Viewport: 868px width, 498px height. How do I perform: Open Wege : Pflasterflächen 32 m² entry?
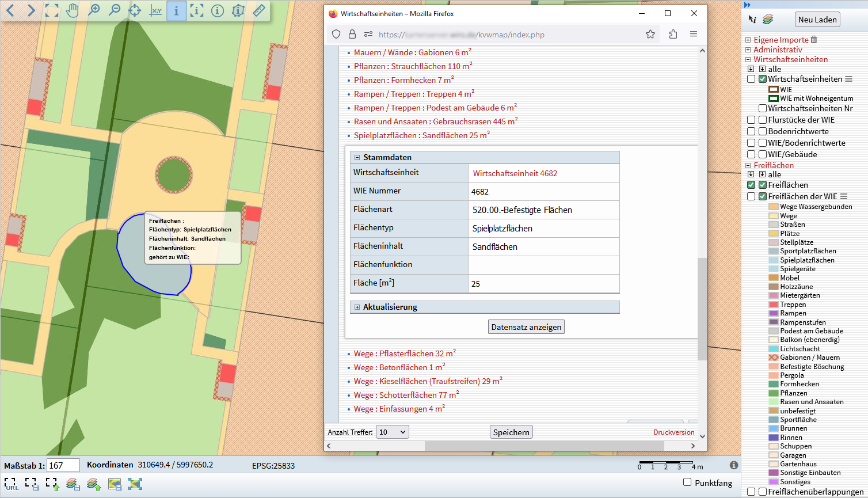coord(405,353)
